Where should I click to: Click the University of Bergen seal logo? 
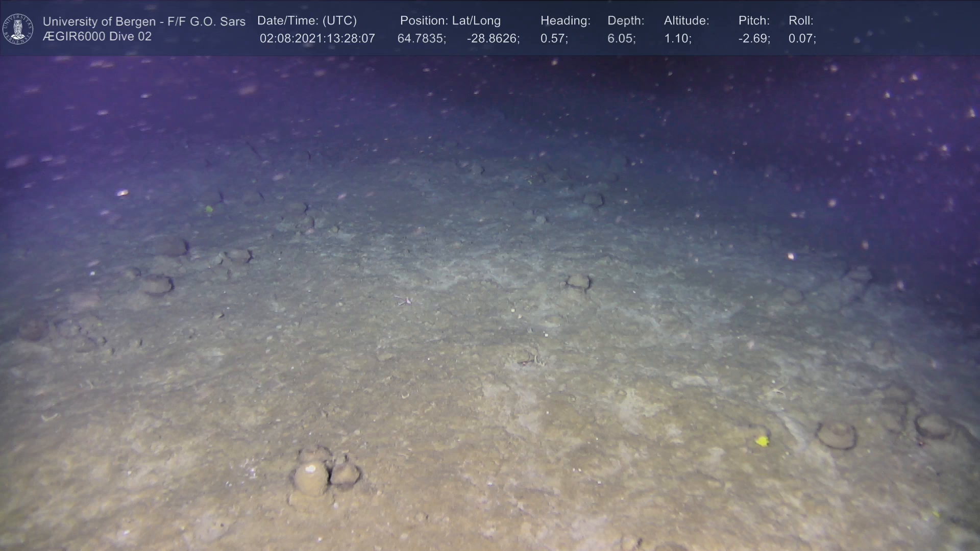18,29
